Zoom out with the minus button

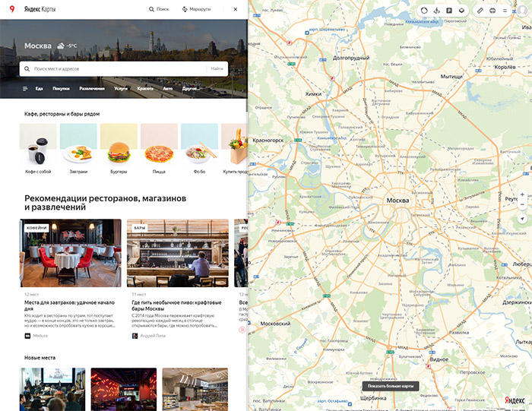tap(522, 204)
